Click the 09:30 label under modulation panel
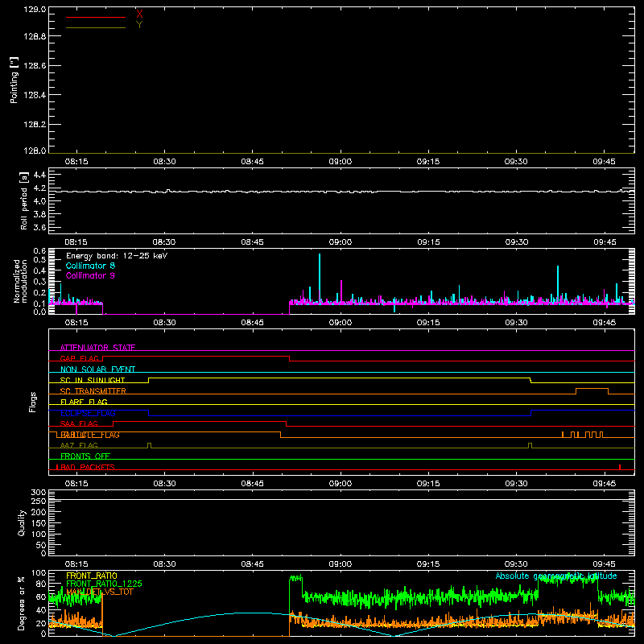Image resolution: width=644 pixels, height=644 pixels. (x=516, y=323)
